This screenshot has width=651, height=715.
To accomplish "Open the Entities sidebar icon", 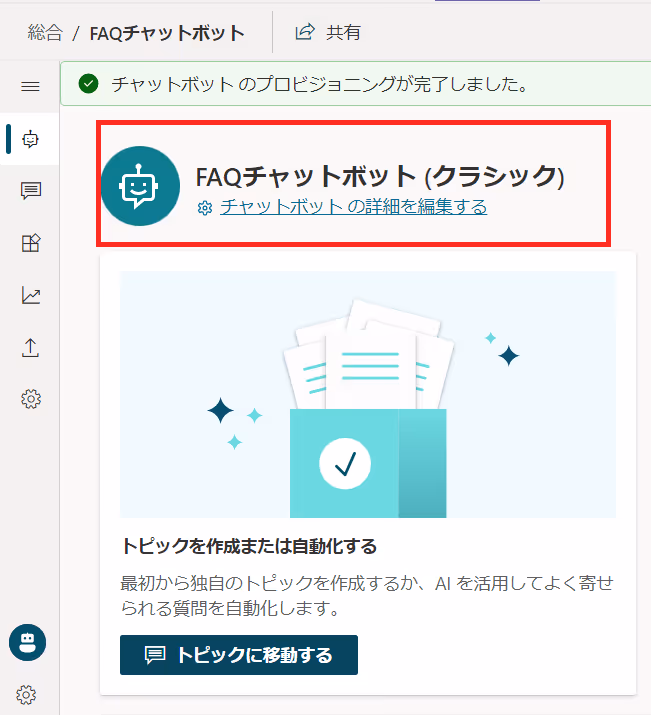I will click(x=31, y=243).
